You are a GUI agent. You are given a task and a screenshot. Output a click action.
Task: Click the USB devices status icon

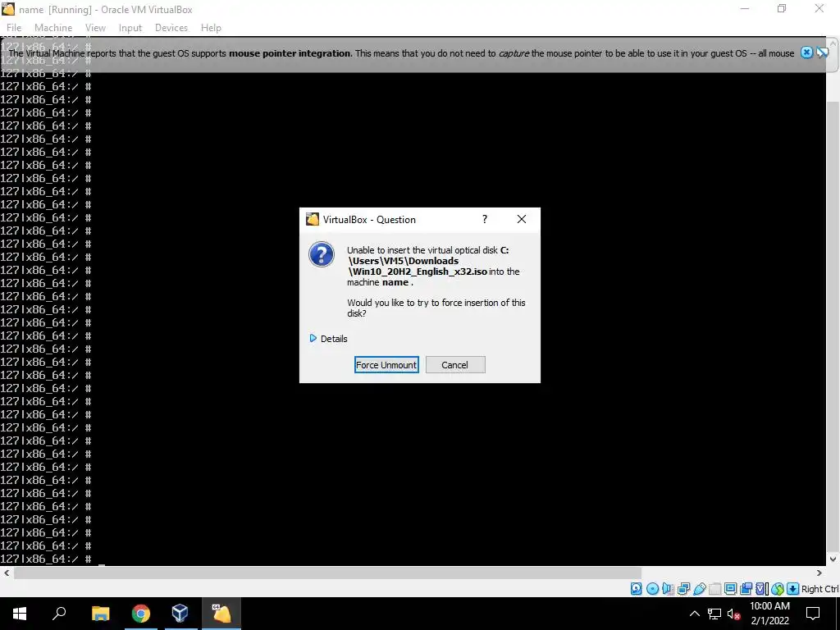click(699, 589)
